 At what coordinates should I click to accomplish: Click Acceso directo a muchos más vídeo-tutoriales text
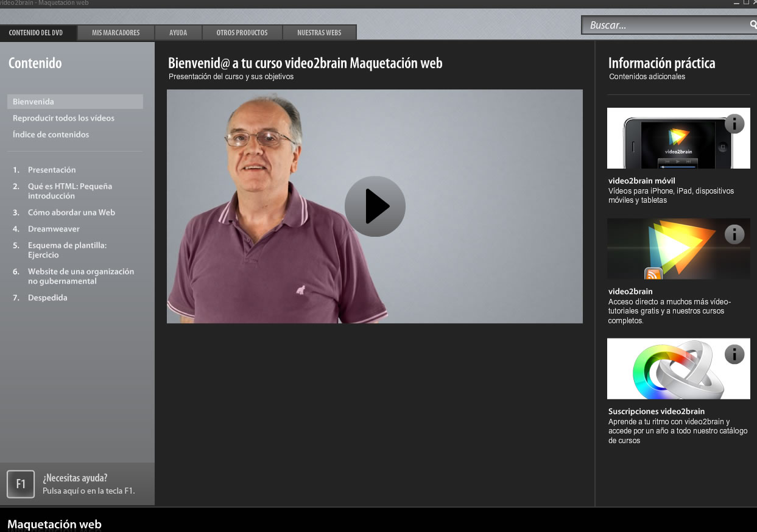click(669, 311)
